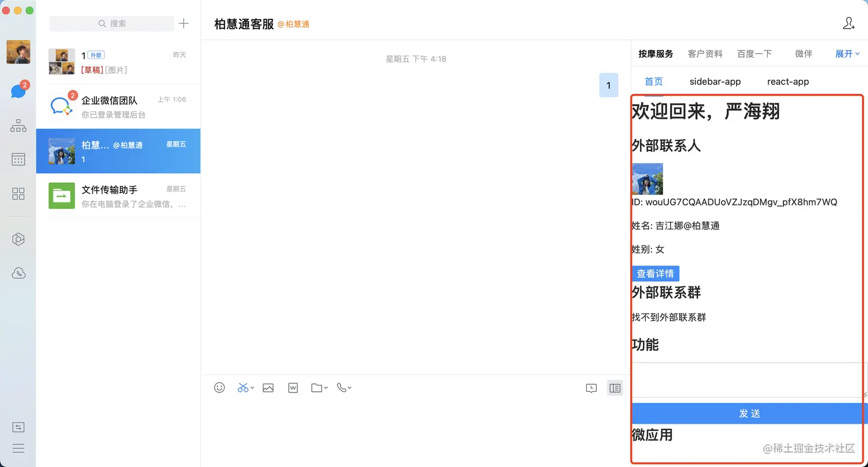
Task: Switch to the 客户资料 tab
Action: tap(705, 54)
